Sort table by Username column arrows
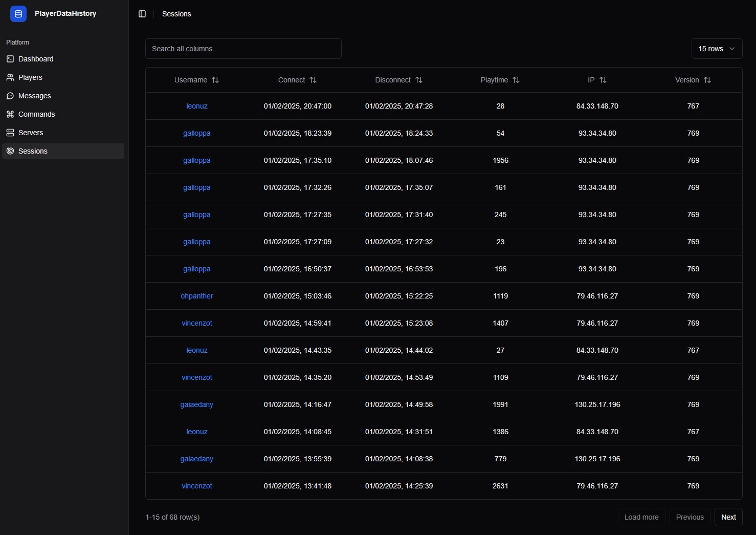 coord(215,80)
